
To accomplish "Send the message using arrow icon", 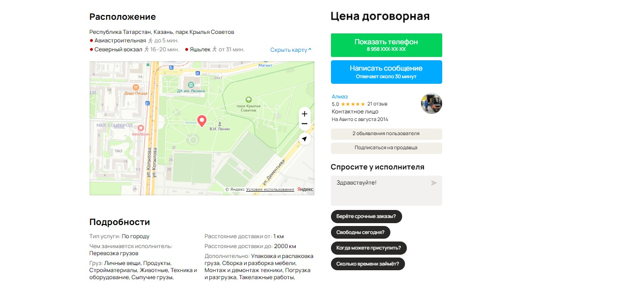I will pos(434,183).
